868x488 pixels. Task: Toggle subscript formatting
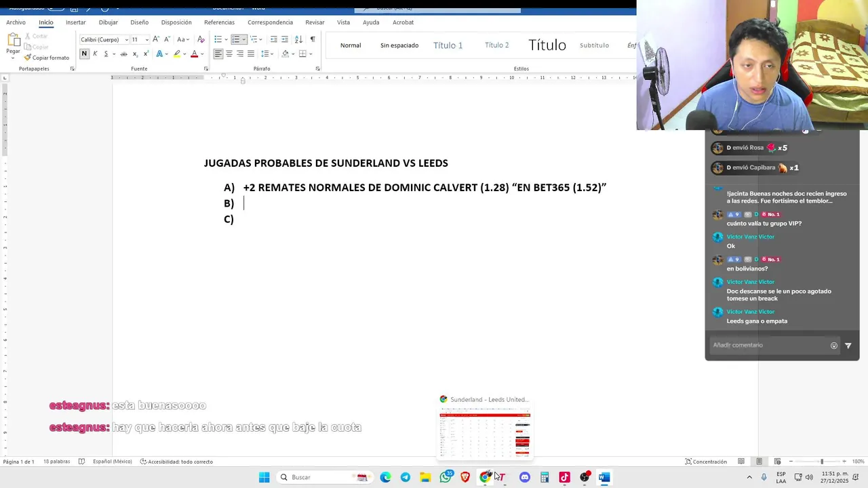pyautogui.click(x=135, y=54)
